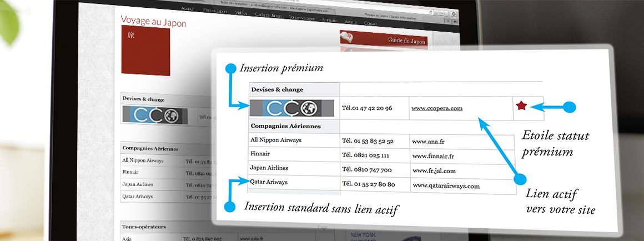Click 'Japan Airlines' on the background page
Screen dimensions: 644x241
click(137, 184)
